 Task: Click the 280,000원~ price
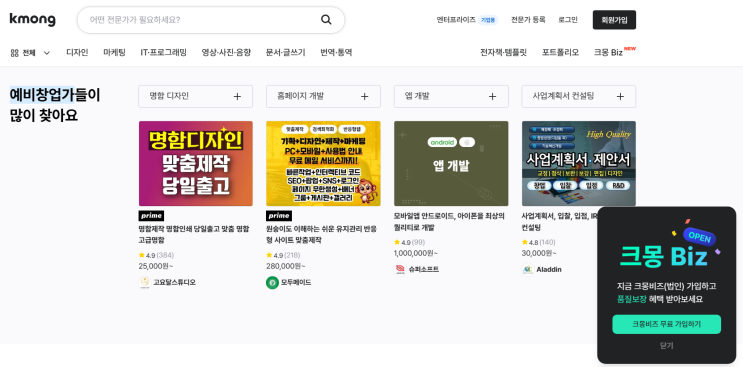click(x=285, y=266)
